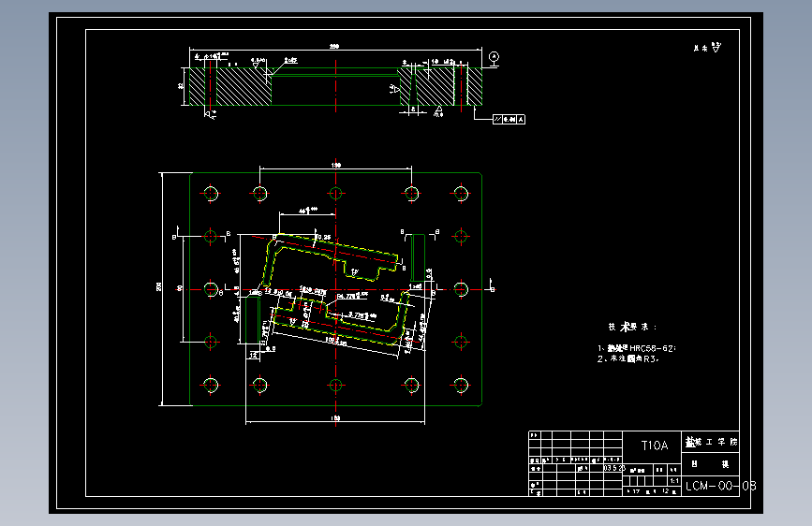Screen dimensions: 812x526
Task: Select the datum A circle symbol
Action: coord(494,56)
